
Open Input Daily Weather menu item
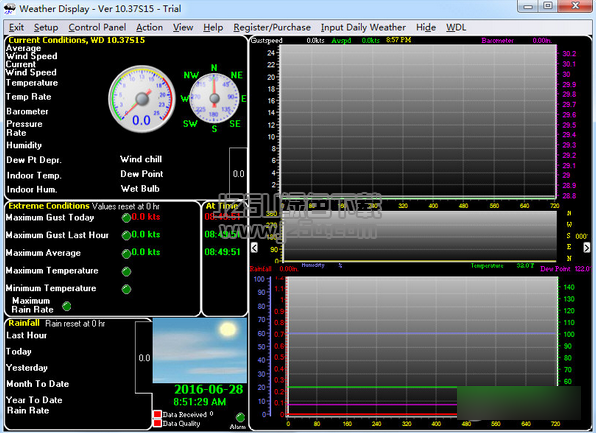point(363,27)
